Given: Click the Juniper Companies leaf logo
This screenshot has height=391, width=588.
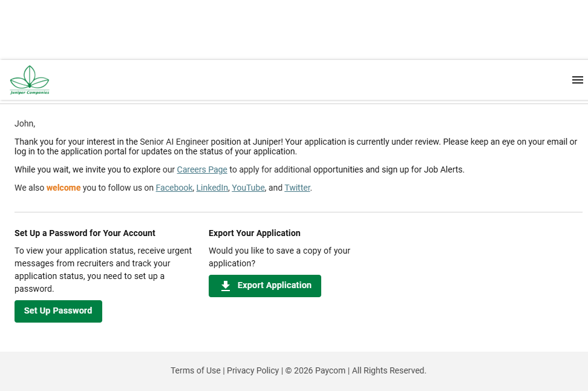Looking at the screenshot, I should 29,80.
